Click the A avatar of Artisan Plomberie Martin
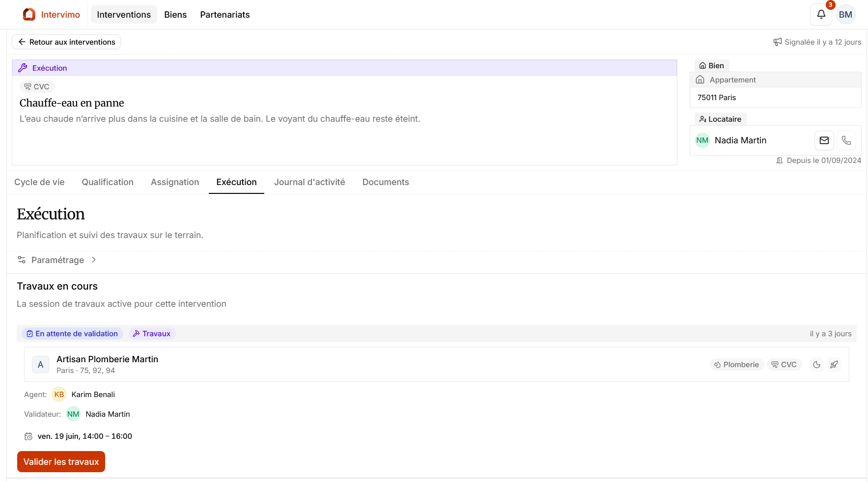Viewport: 868px width, 482px height. pyautogui.click(x=40, y=365)
